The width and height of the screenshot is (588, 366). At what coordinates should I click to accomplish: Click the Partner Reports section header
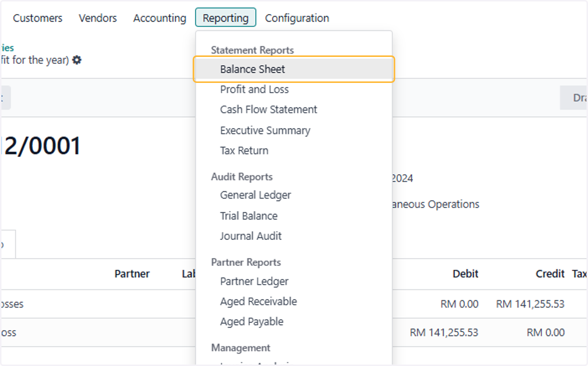click(x=246, y=262)
